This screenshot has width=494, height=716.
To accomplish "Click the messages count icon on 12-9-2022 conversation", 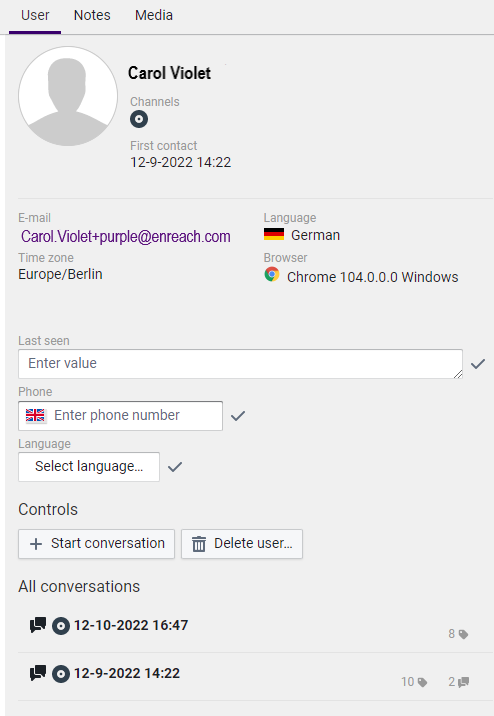I will click(463, 682).
